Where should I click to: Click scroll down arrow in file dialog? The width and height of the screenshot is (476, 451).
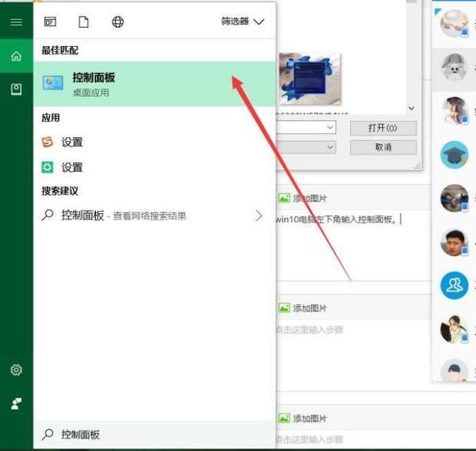click(x=411, y=108)
